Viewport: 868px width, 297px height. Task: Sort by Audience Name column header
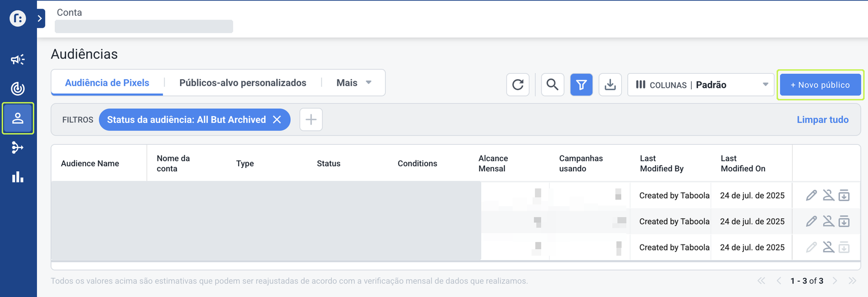90,164
